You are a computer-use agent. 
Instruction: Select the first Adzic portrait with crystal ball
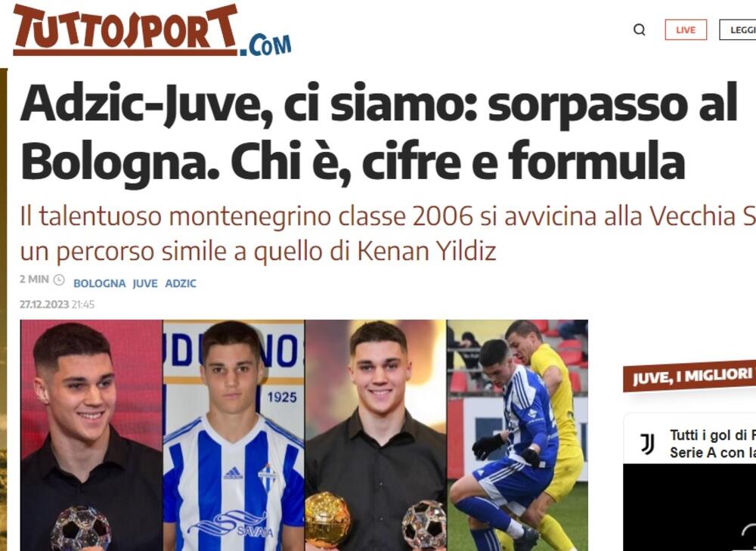click(91, 435)
